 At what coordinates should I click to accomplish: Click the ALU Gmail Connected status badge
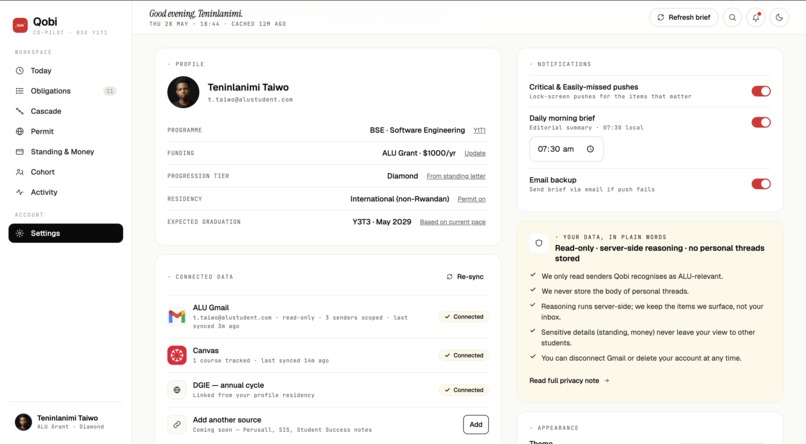[464, 317]
